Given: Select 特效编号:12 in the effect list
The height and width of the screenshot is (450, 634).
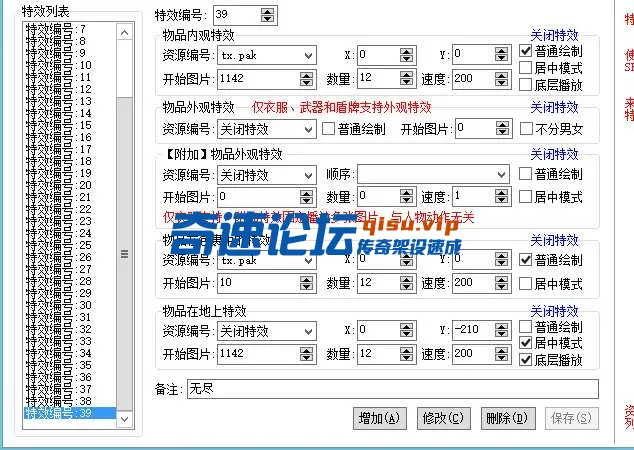Looking at the screenshot, I should coord(70,89).
